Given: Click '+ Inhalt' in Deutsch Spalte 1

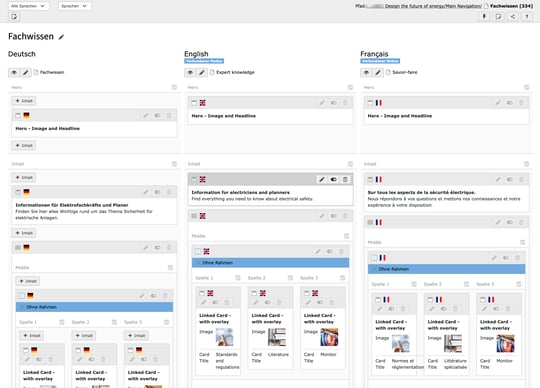Looking at the screenshot, I should pyautogui.click(x=32, y=335).
